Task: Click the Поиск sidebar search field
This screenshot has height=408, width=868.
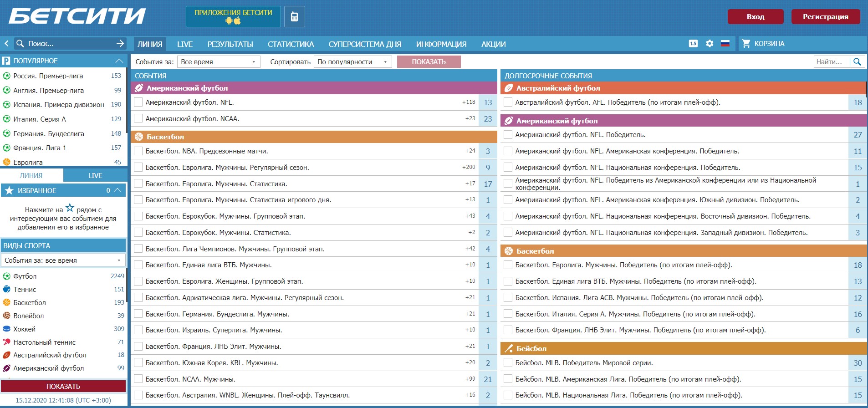Action: (x=71, y=43)
